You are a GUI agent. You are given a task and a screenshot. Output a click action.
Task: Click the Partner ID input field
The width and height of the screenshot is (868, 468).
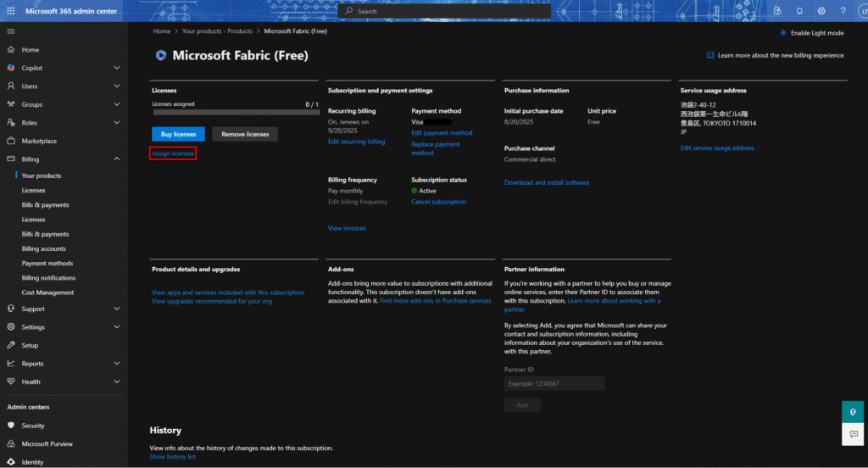554,384
